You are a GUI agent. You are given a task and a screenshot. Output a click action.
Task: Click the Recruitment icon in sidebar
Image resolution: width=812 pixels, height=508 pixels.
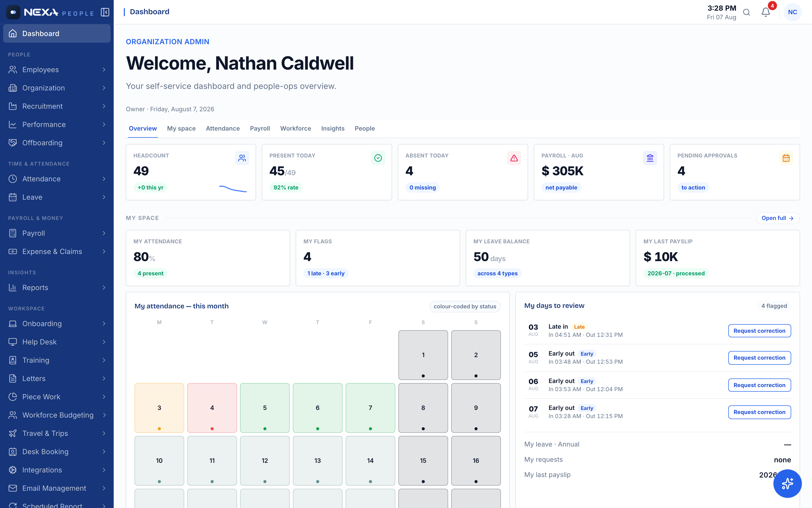point(13,106)
